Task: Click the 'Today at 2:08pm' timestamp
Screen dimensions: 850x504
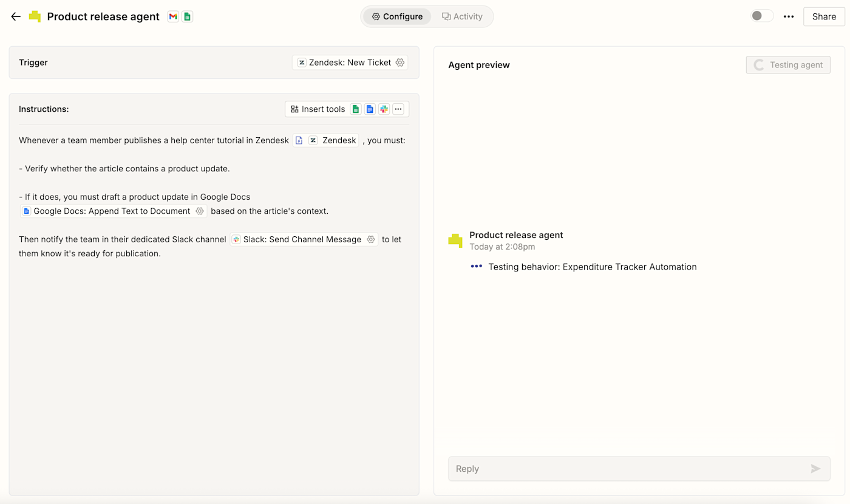Action: pos(502,247)
